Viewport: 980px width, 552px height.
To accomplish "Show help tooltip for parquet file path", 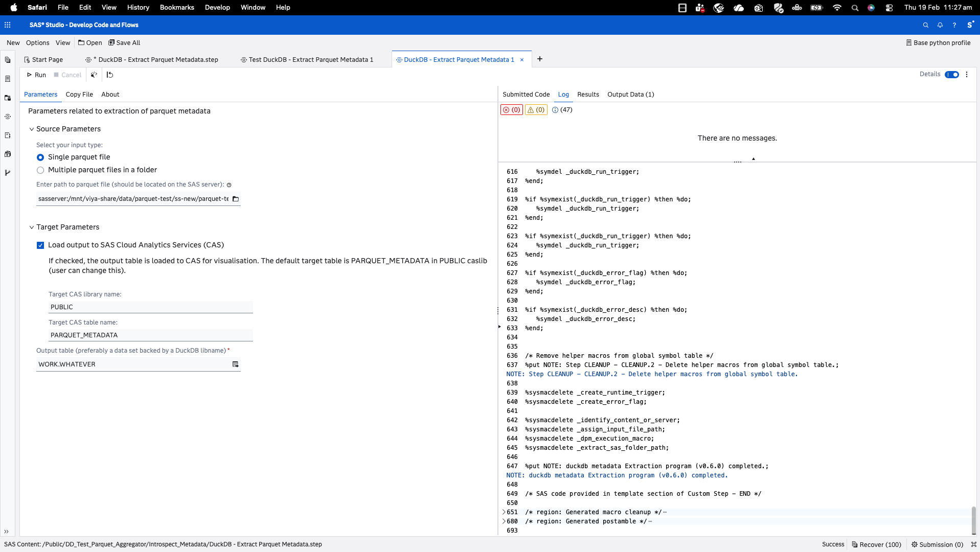I will (229, 185).
